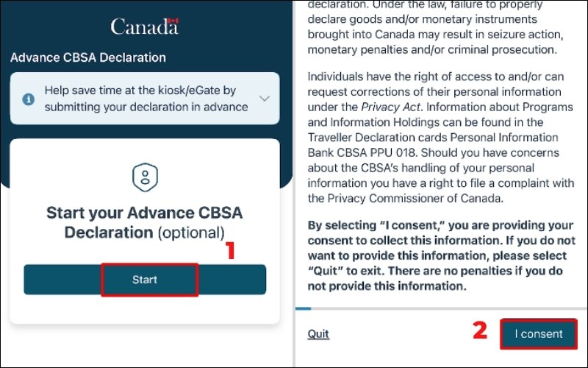Click the 'Privacy Commissioner of Canada' text
The width and height of the screenshot is (588, 368).
point(406,198)
